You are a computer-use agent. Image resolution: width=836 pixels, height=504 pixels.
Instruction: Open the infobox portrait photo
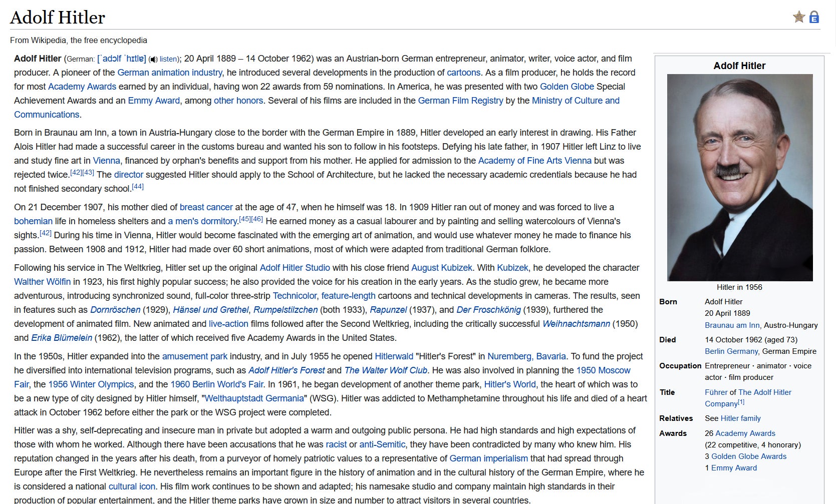pyautogui.click(x=740, y=178)
